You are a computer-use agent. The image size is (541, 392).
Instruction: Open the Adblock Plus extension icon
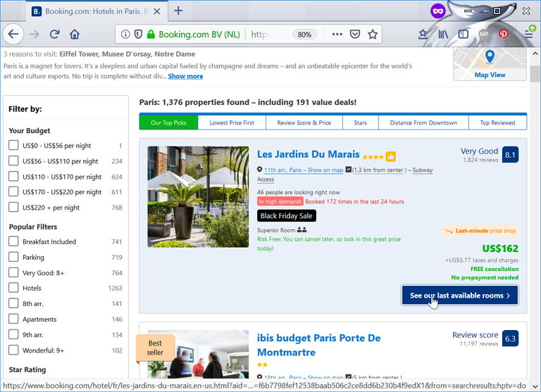tap(483, 34)
